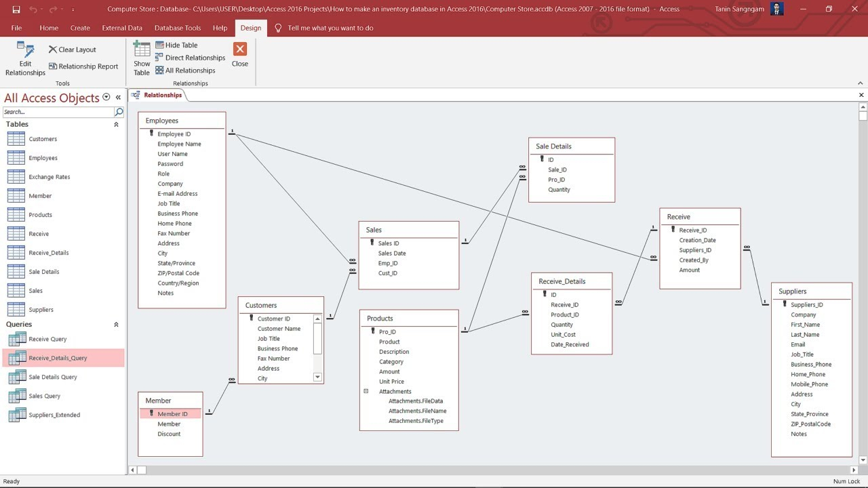Close the Relationships document window X

click(x=861, y=95)
